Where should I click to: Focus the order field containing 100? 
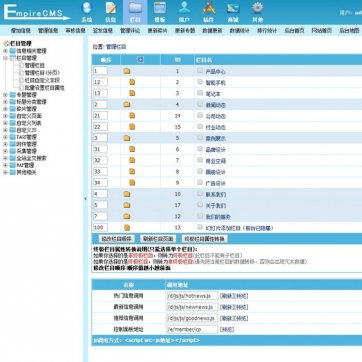coord(100,227)
